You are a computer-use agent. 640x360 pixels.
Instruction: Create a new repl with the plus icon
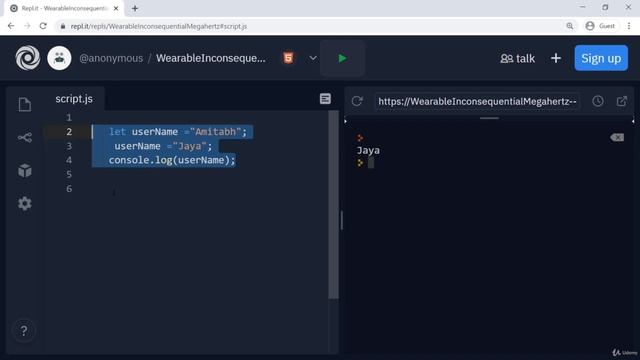556,58
